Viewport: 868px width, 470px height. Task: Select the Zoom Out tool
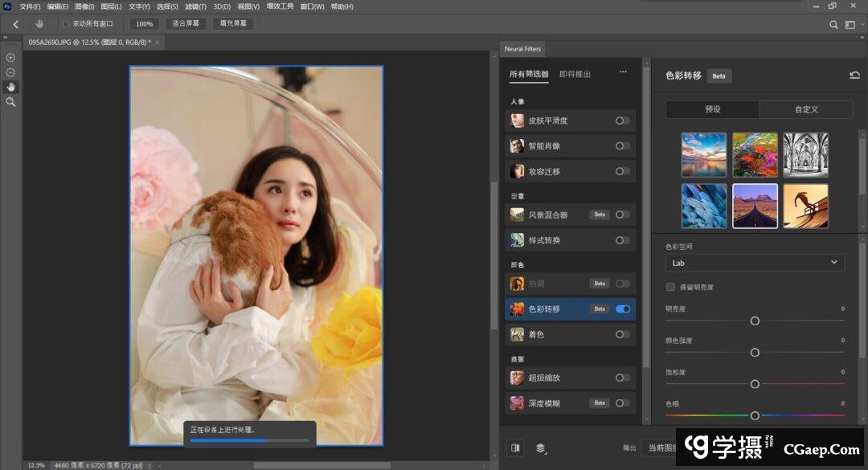(x=10, y=72)
